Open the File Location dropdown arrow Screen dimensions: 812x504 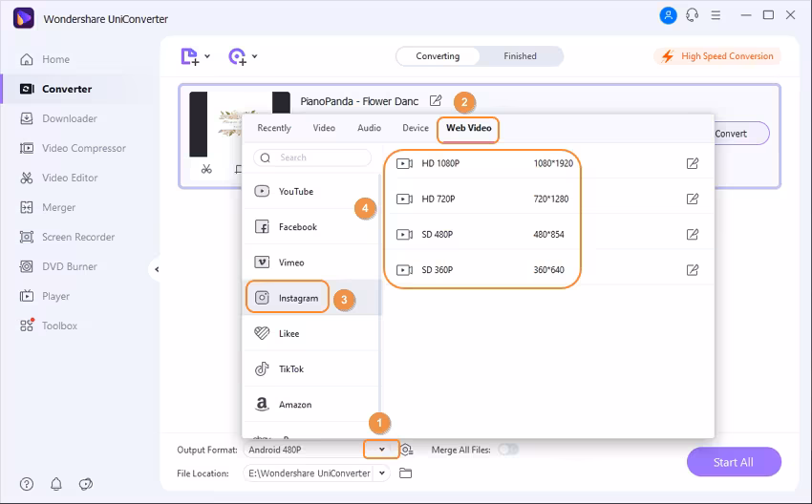coord(382,472)
